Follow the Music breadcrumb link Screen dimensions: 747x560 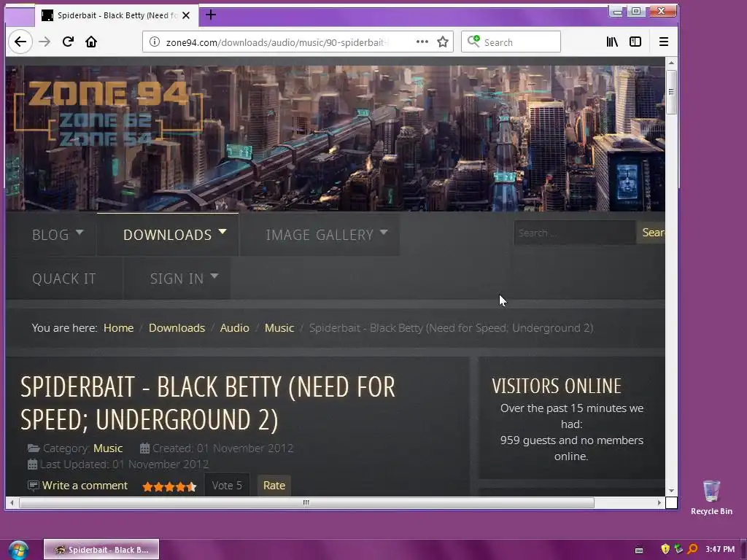point(279,328)
